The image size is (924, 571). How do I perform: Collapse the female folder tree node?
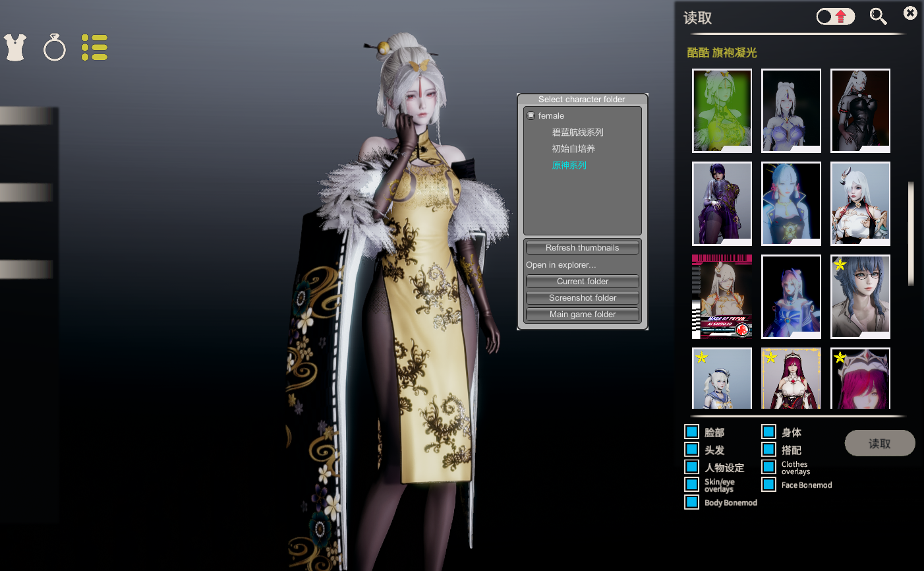[531, 115]
